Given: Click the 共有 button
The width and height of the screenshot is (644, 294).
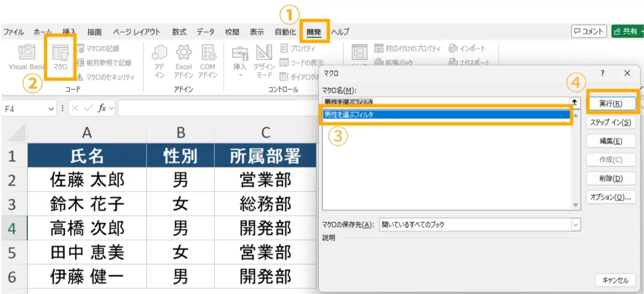Looking at the screenshot, I should point(627,31).
